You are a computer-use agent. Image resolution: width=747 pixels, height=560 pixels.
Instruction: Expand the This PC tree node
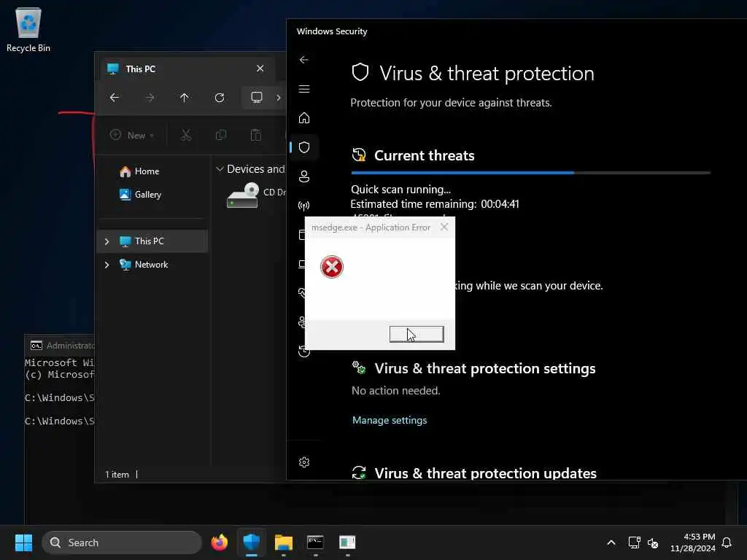pyautogui.click(x=107, y=241)
